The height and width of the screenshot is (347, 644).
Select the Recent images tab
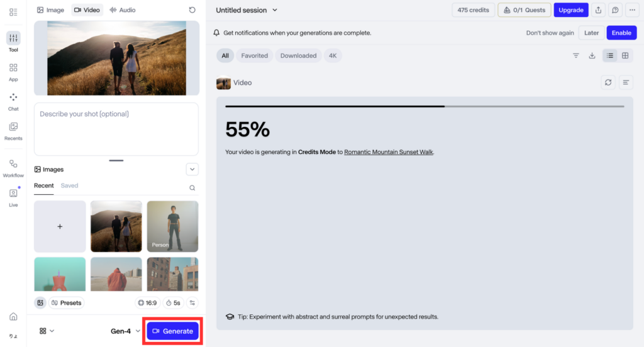coord(43,185)
